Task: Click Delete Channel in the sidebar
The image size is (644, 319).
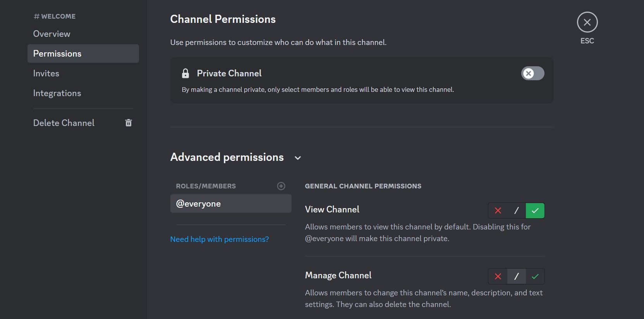Action: tap(64, 122)
